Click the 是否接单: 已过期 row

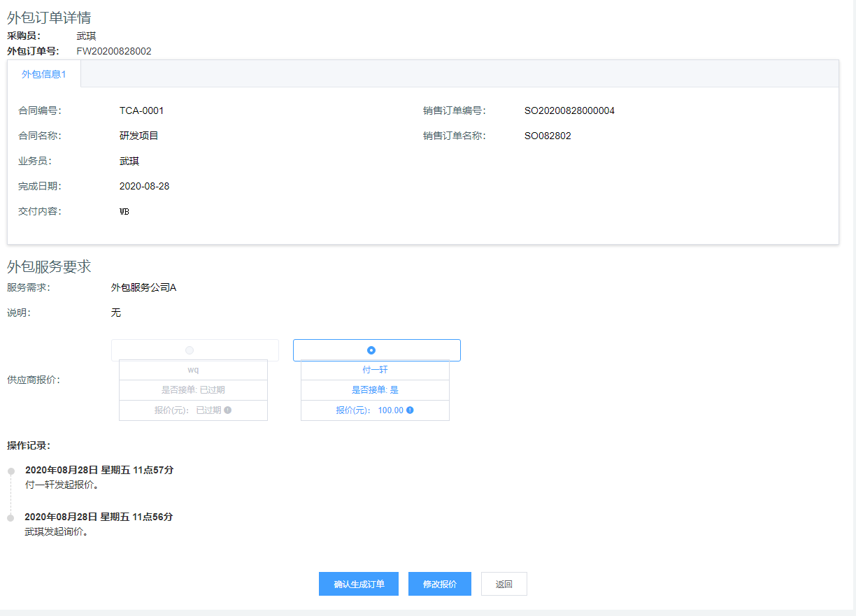click(193, 390)
